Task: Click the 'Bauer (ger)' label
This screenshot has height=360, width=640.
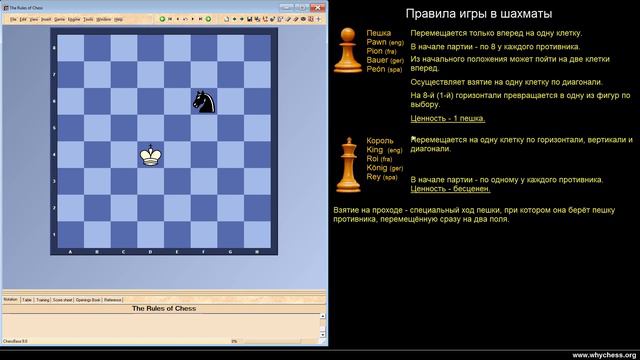Action: click(385, 60)
